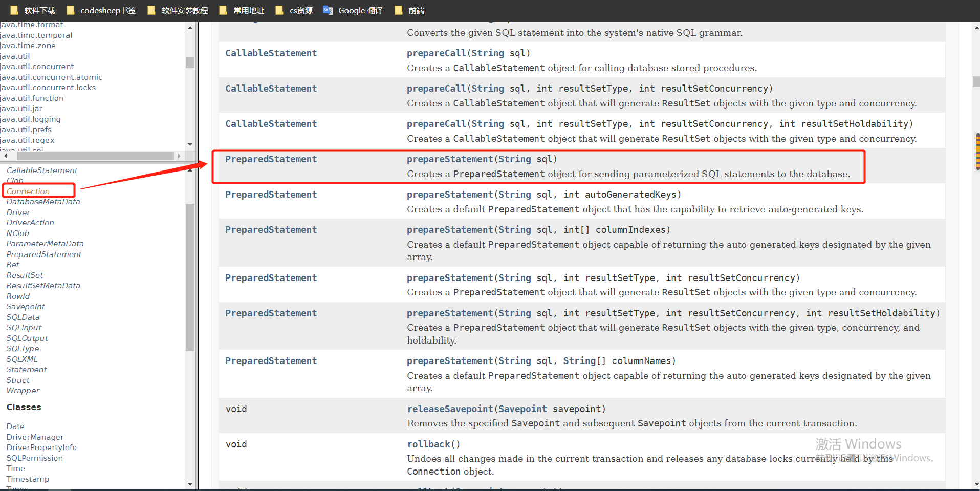Open the 前端 bookmark folder

[409, 10]
